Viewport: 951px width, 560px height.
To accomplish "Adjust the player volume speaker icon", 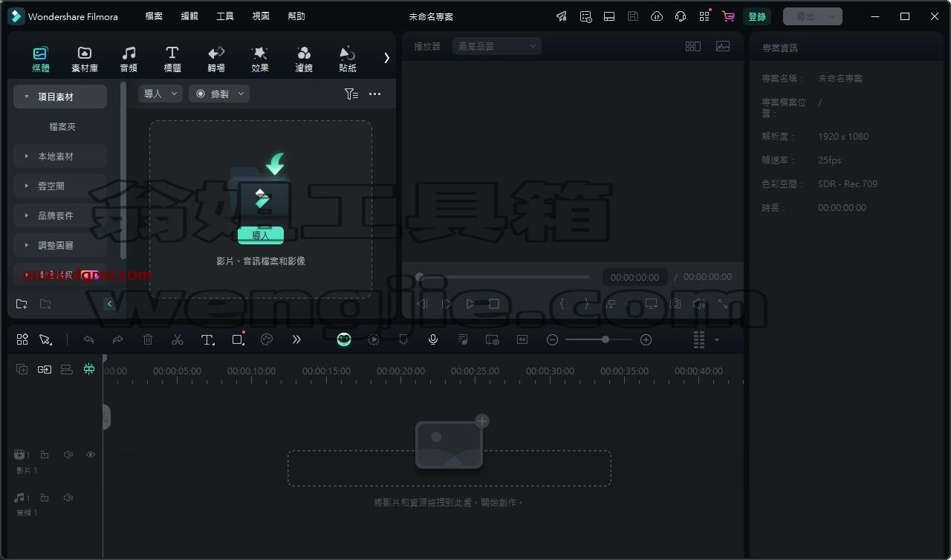I will coord(699,304).
